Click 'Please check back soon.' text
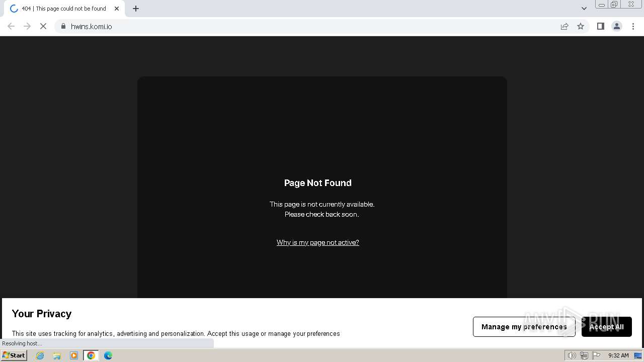 click(x=322, y=214)
